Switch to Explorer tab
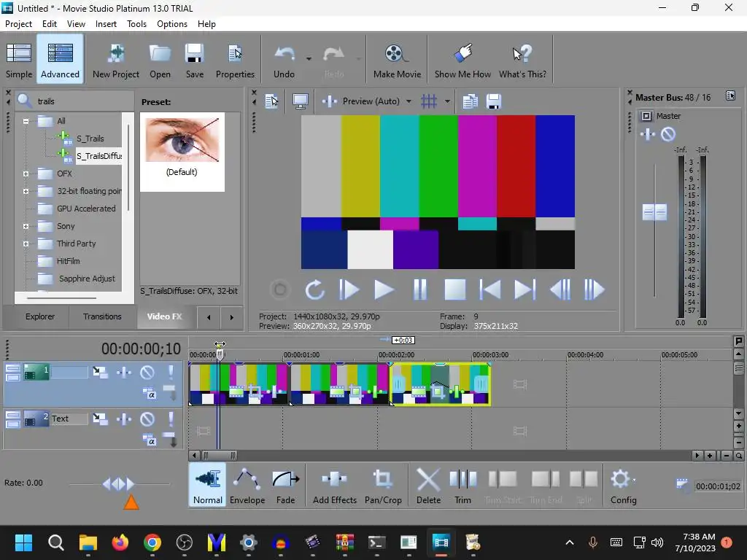747x560 pixels. click(x=40, y=316)
